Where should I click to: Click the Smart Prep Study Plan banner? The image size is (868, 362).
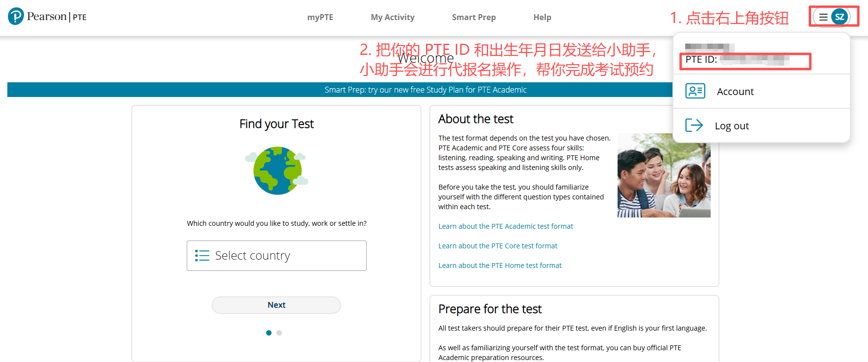point(425,90)
